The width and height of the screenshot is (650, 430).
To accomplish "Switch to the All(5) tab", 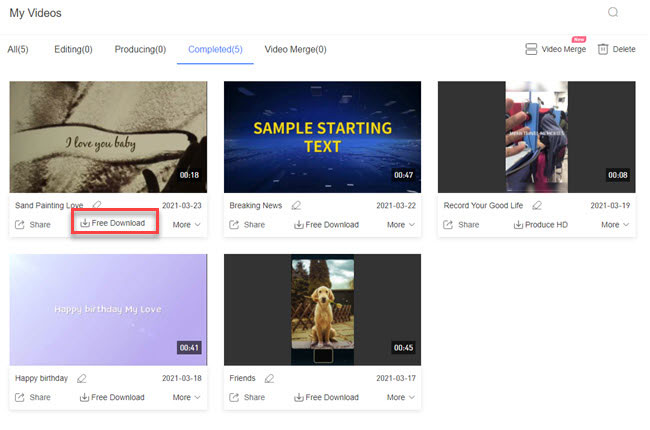I will [x=18, y=49].
